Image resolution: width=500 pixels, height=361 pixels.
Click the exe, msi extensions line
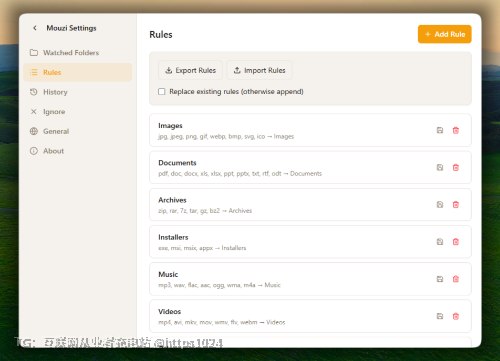(x=202, y=248)
